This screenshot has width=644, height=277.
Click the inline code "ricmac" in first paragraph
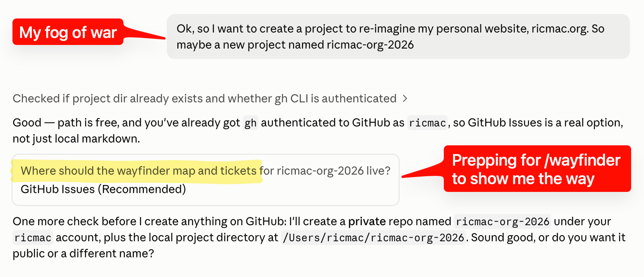click(x=427, y=123)
